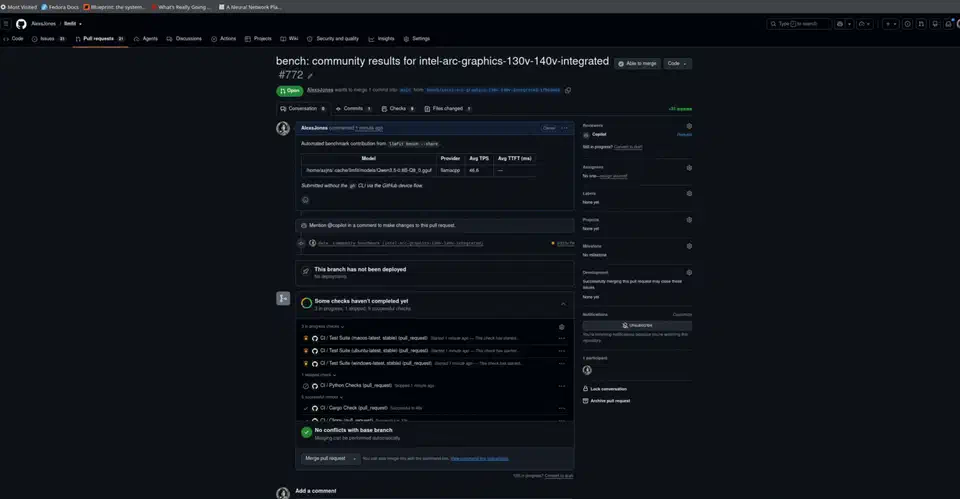Viewport: 960px width, 499px height.
Task: Click the participant avatar in sidebar
Action: point(587,370)
